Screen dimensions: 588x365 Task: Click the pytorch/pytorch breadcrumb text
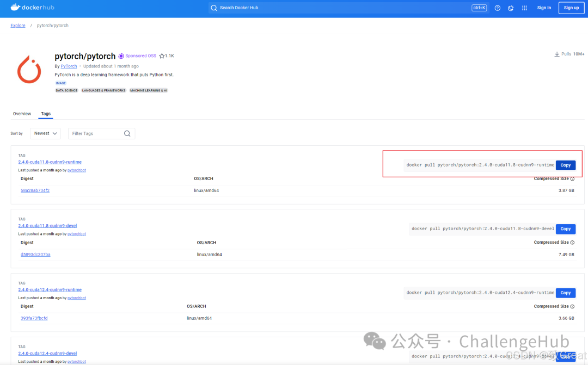(x=52, y=26)
